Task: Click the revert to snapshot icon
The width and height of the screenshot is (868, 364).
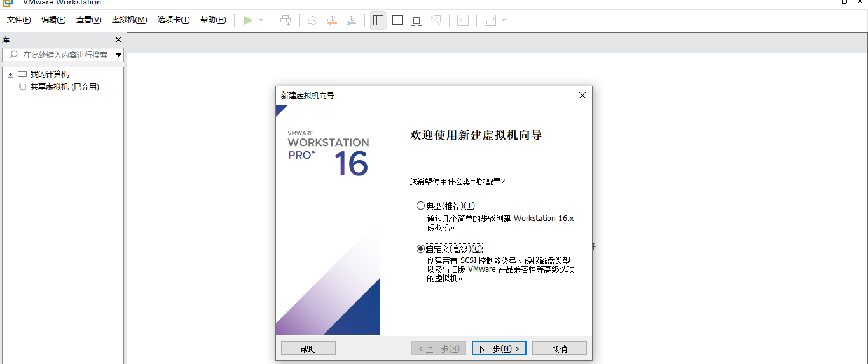Action: click(x=331, y=20)
